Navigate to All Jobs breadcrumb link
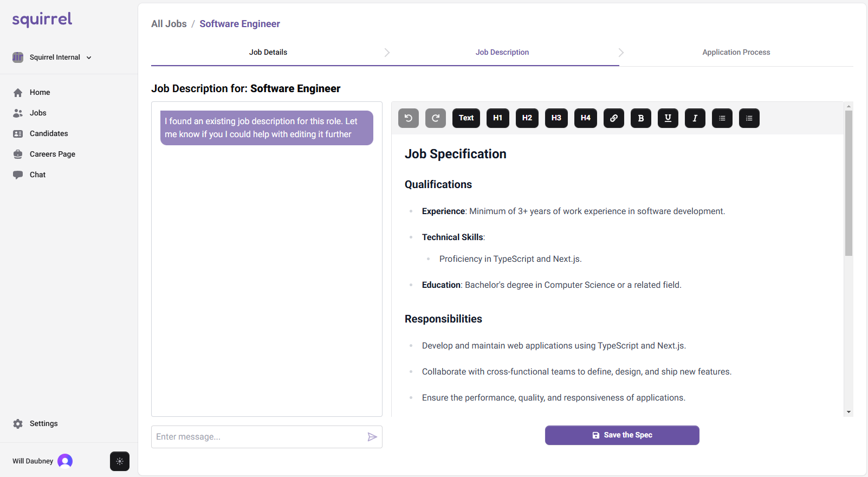This screenshot has width=868, height=477. [x=169, y=24]
